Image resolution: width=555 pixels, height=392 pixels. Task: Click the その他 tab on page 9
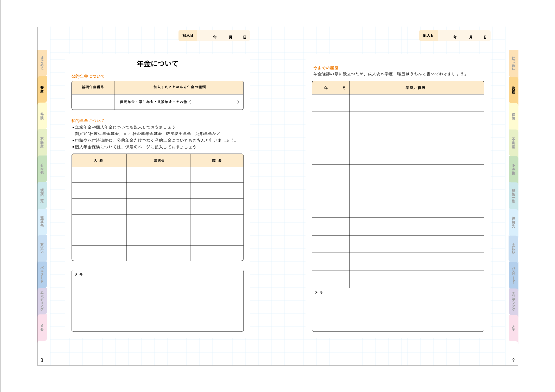tap(513, 169)
